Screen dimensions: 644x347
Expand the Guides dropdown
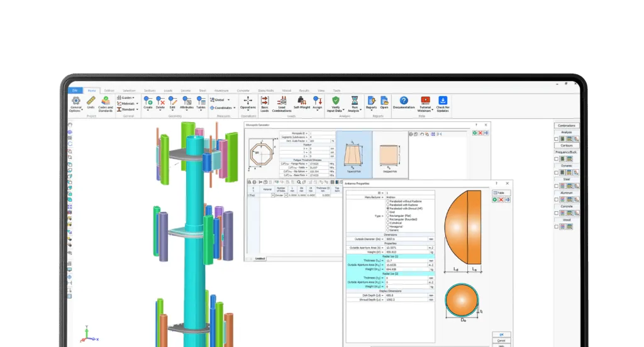[x=133, y=97]
